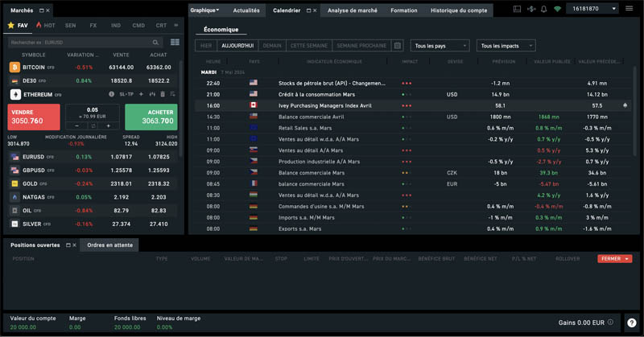Expand the Tous les impacts dropdown
This screenshot has height=337, width=644.
click(506, 46)
